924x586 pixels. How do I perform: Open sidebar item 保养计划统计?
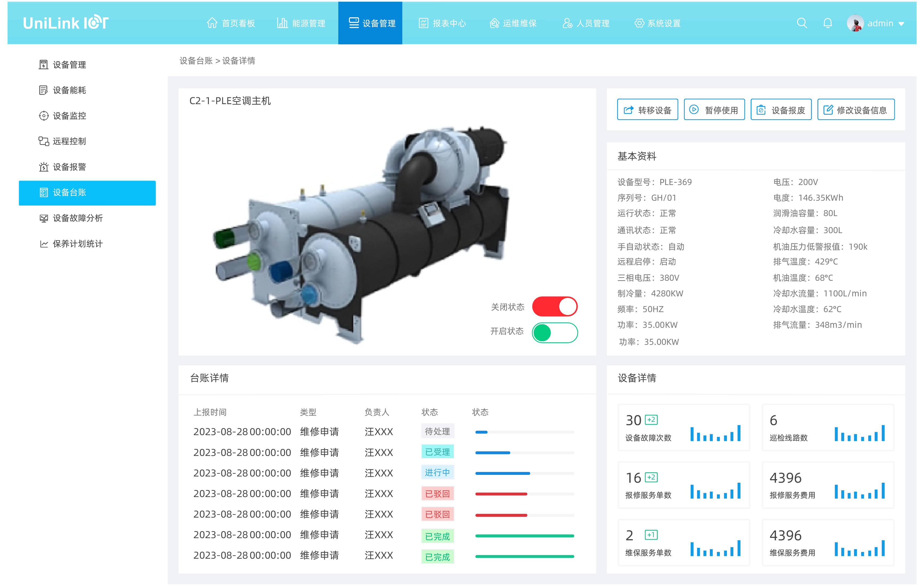(x=71, y=244)
